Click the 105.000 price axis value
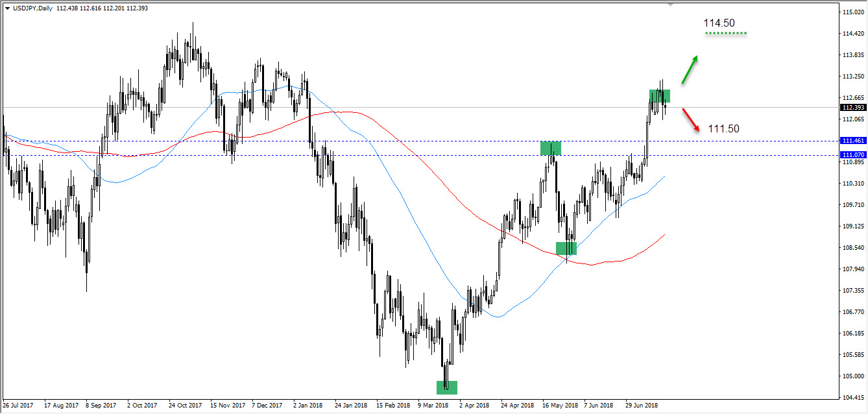The image size is (868, 414). (x=852, y=376)
